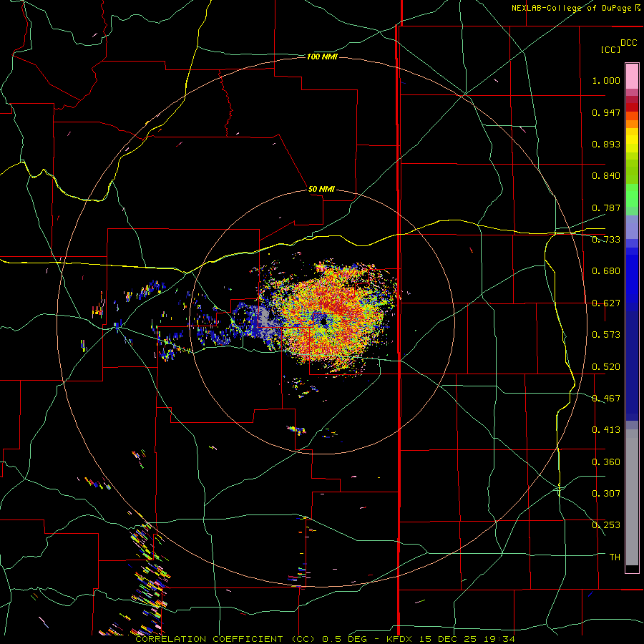Click the bright green segment of color bar
The width and height of the screenshot is (644, 644).
pos(632,195)
